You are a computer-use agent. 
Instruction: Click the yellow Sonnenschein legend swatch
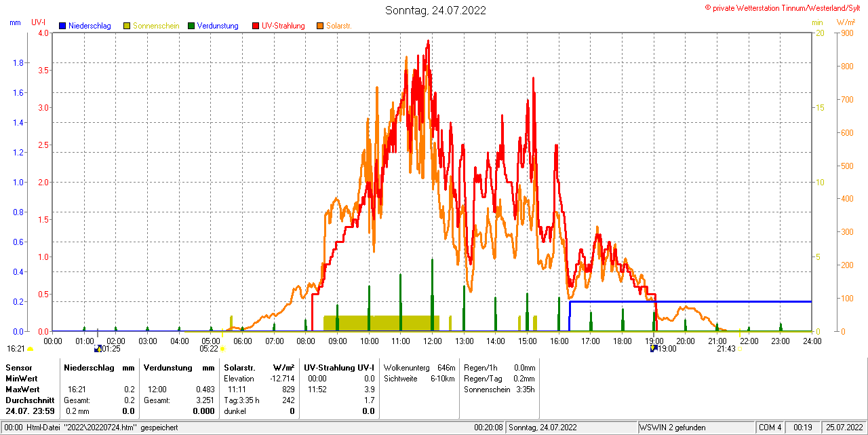pyautogui.click(x=127, y=26)
